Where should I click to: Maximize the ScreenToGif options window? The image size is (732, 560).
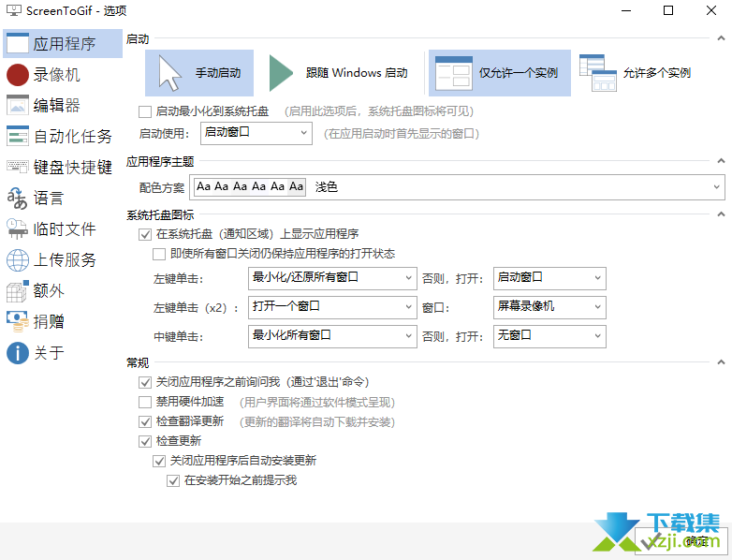point(668,10)
